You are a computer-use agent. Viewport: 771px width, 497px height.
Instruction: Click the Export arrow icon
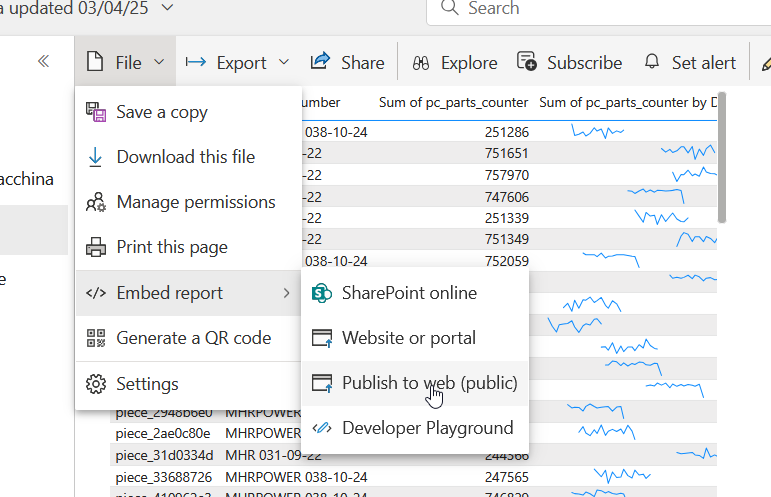click(x=196, y=62)
